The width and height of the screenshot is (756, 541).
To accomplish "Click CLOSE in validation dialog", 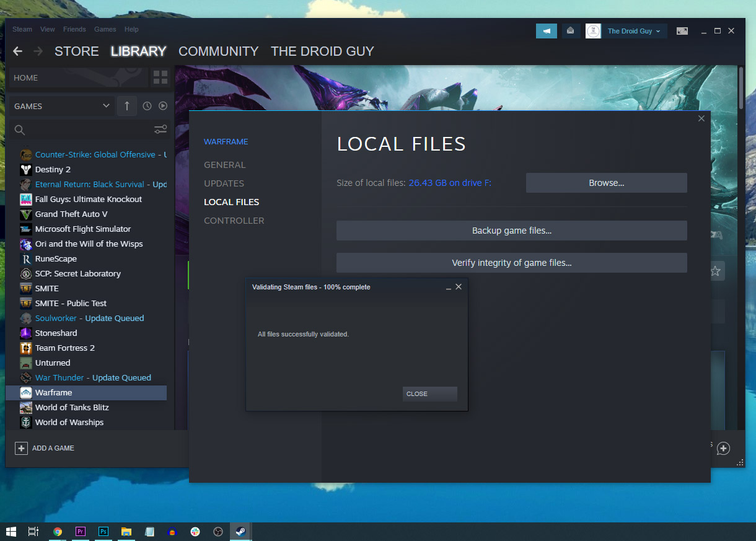I will (429, 394).
